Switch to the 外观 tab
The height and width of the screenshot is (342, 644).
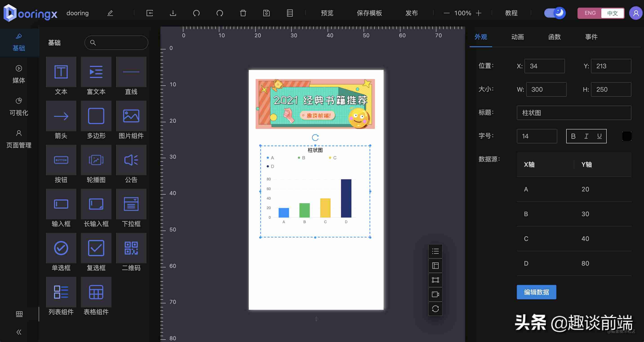(480, 37)
